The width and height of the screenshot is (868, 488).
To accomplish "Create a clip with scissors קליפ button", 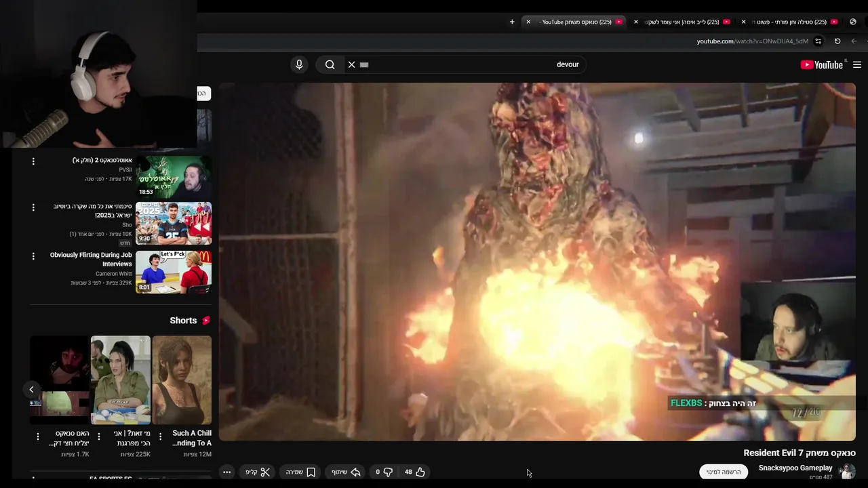I will click(258, 472).
